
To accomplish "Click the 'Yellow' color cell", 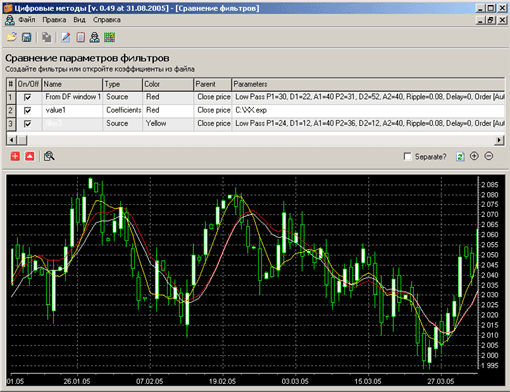I will coord(168,124).
